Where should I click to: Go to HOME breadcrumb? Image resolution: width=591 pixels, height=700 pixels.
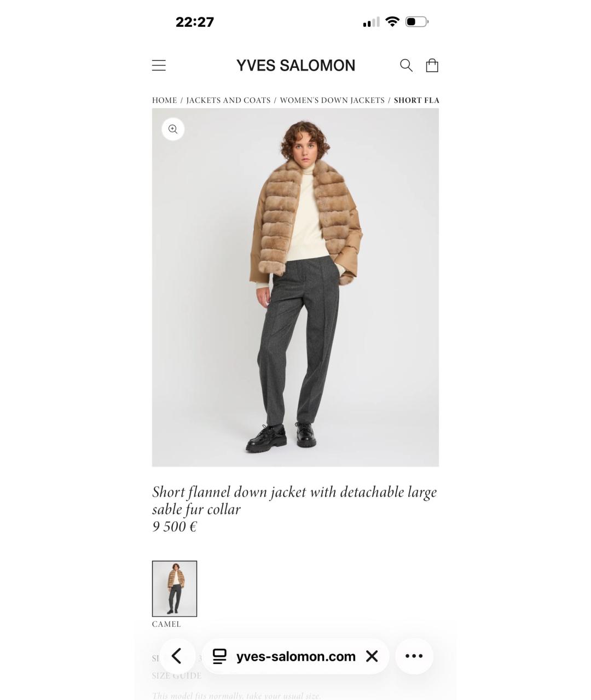(164, 100)
